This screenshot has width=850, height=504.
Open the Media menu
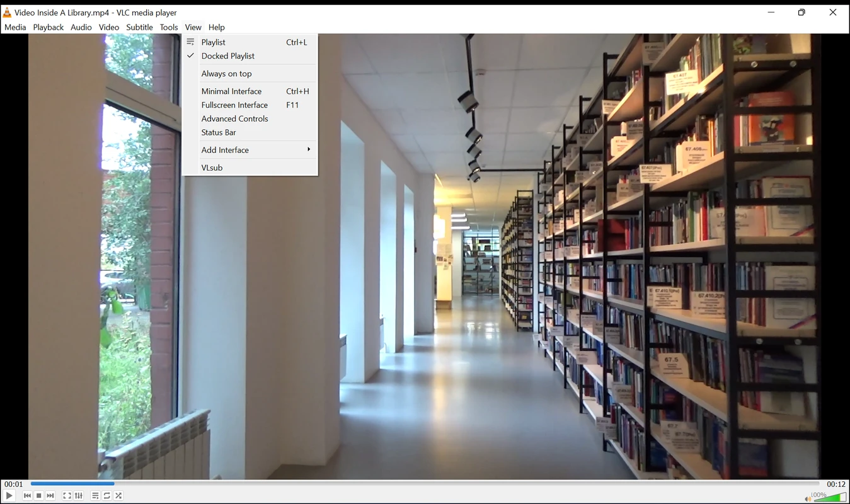[15, 27]
